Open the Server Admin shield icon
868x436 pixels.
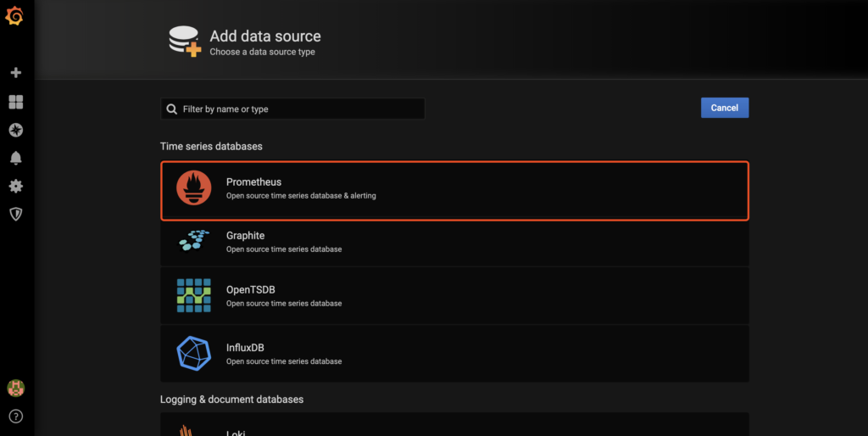(16, 215)
